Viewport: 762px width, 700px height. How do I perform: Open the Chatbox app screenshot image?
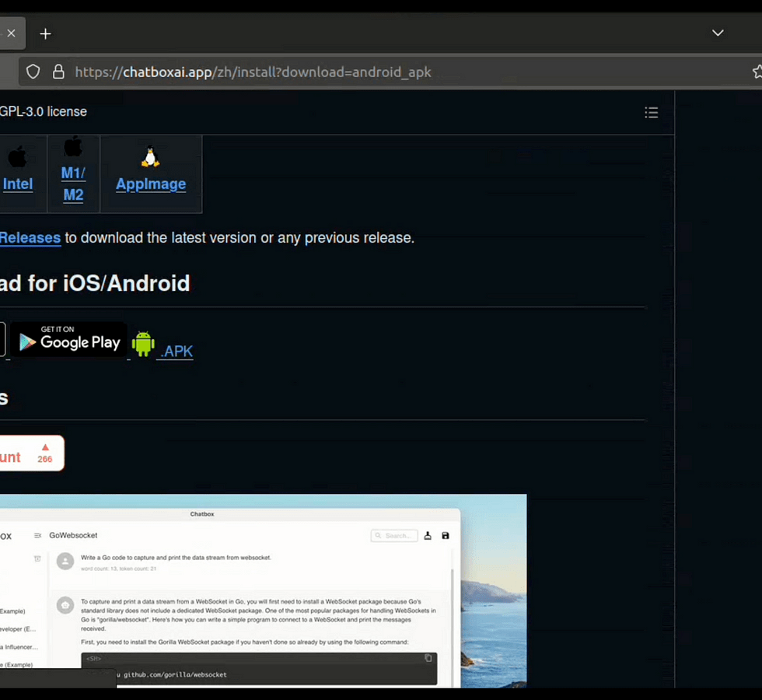(x=263, y=591)
